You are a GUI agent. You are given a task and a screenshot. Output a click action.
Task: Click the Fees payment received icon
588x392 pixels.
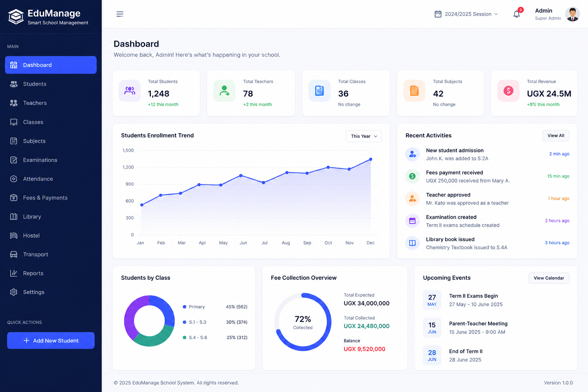[x=412, y=176]
